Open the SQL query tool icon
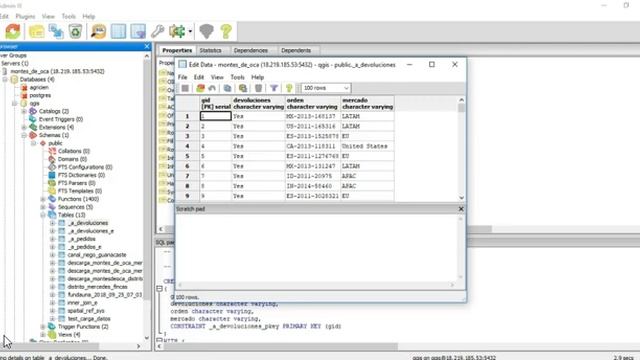The width and height of the screenshot is (640, 360). coord(98,31)
